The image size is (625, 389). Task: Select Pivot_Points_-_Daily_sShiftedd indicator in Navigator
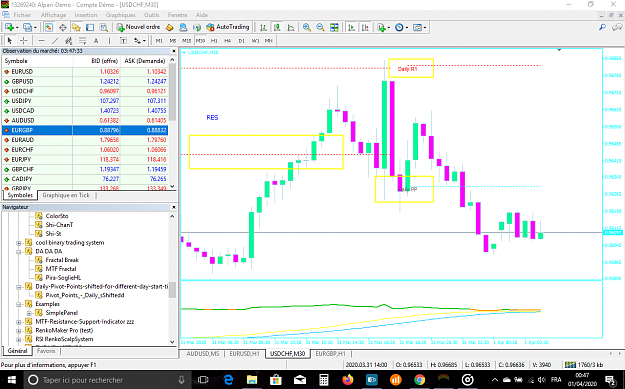[x=85, y=295]
